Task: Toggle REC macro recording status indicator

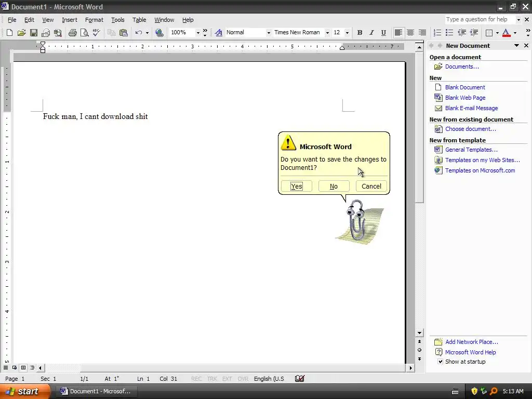Action: click(196, 379)
